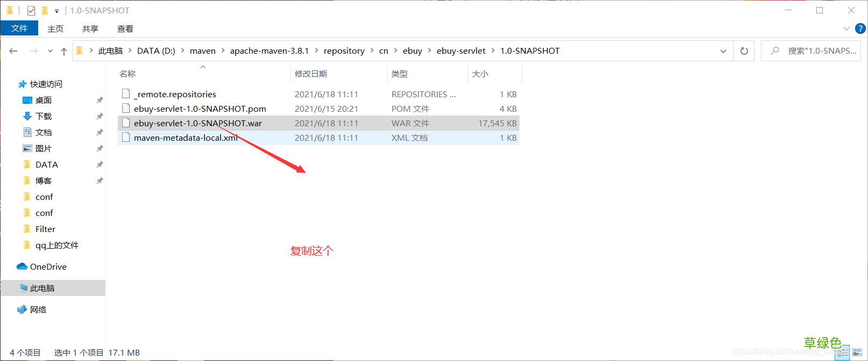Select the ebuy-servlet-1.0-SNAPSHOT.pom file
The height and width of the screenshot is (361, 868).
pyautogui.click(x=200, y=109)
